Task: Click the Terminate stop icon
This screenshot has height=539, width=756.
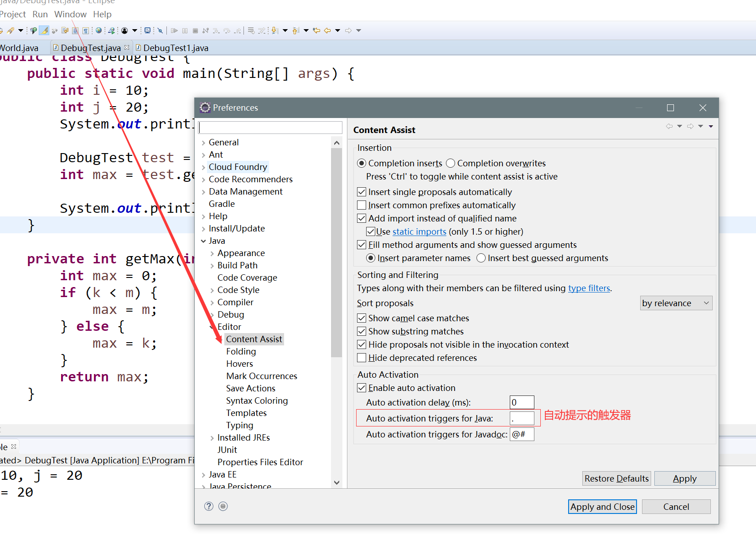Action: point(195,31)
